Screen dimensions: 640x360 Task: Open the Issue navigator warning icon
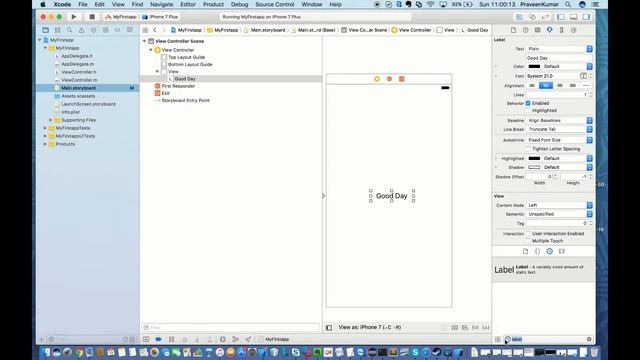81,30
